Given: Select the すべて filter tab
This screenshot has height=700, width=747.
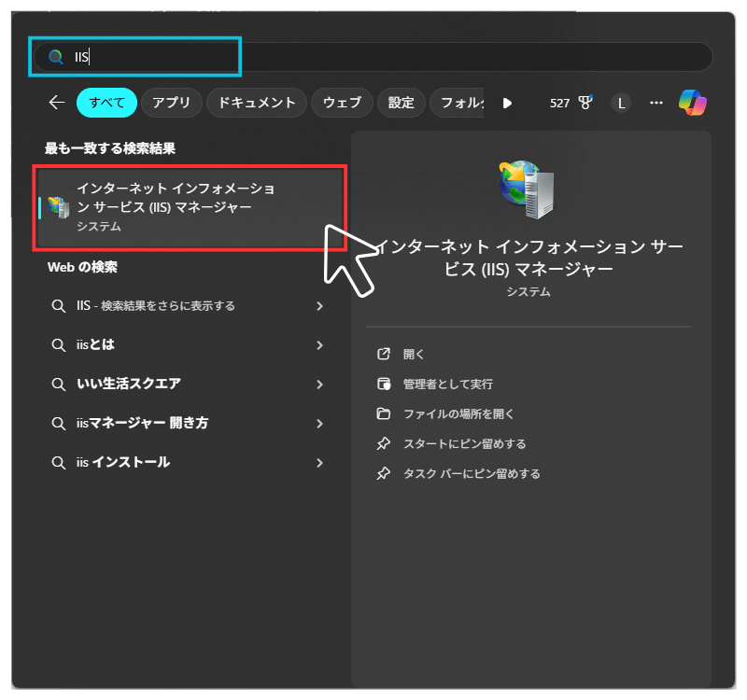Looking at the screenshot, I should (x=107, y=103).
